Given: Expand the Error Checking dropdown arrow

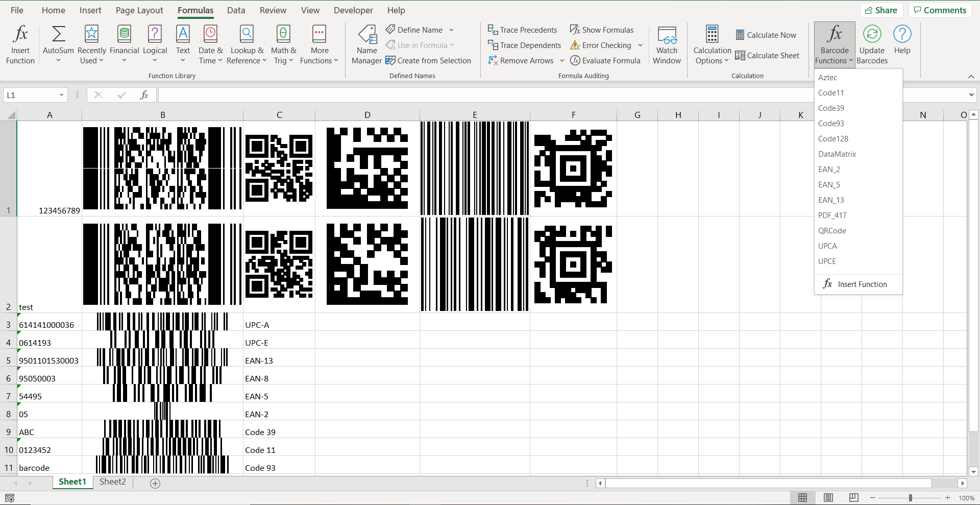Looking at the screenshot, I should [640, 45].
